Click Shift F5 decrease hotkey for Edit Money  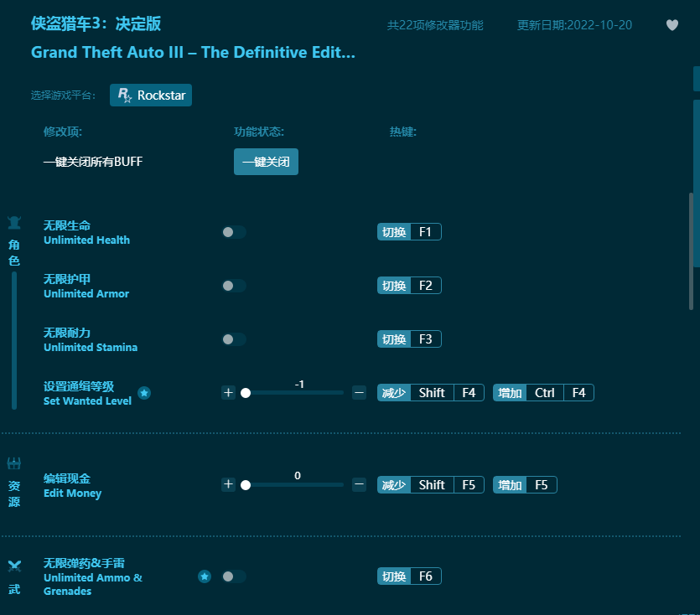431,485
